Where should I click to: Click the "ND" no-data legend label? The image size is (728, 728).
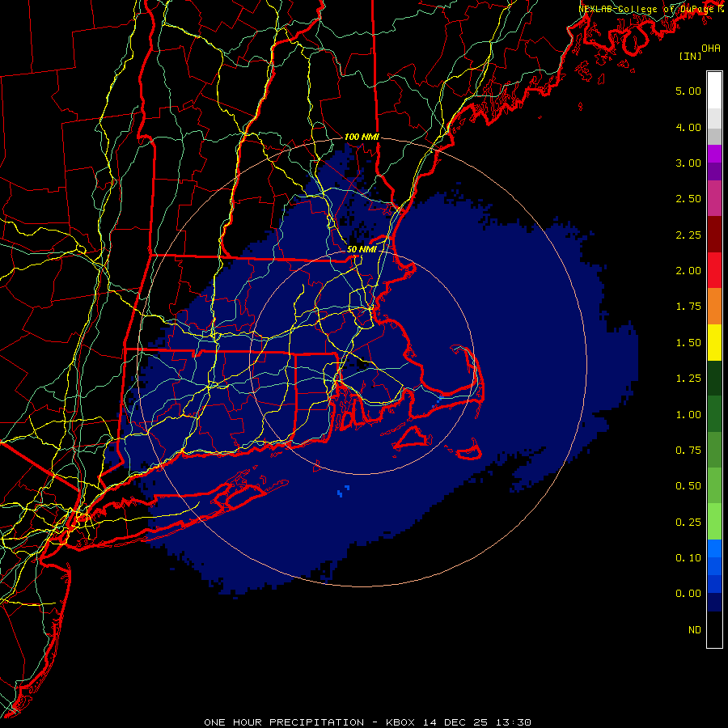(x=695, y=630)
